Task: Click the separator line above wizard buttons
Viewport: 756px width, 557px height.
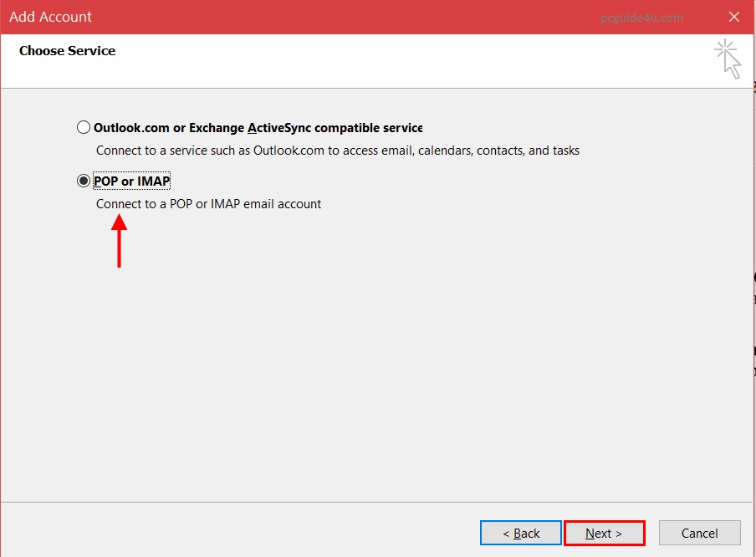Action: pyautogui.click(x=376, y=502)
